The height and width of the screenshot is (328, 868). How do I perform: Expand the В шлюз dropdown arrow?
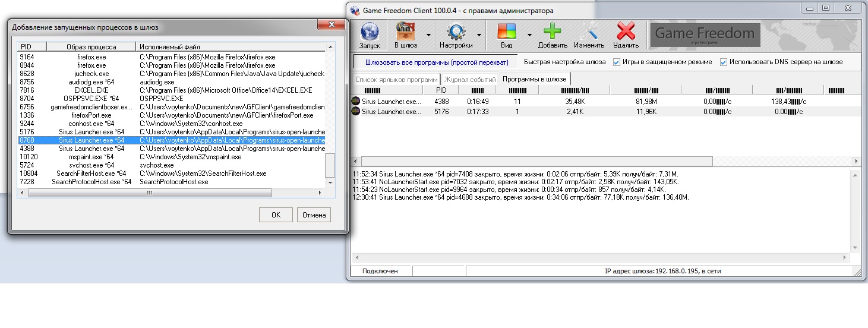pyautogui.click(x=428, y=35)
